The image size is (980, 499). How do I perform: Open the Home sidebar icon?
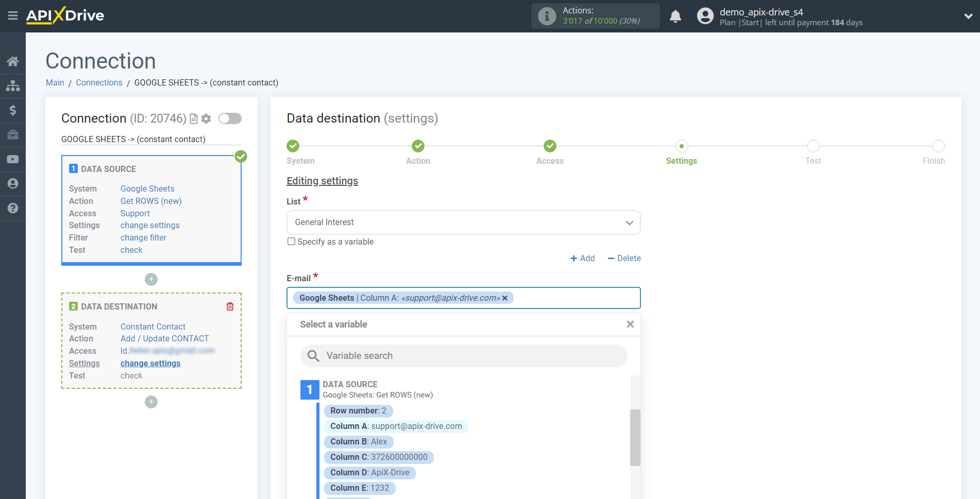(x=13, y=61)
